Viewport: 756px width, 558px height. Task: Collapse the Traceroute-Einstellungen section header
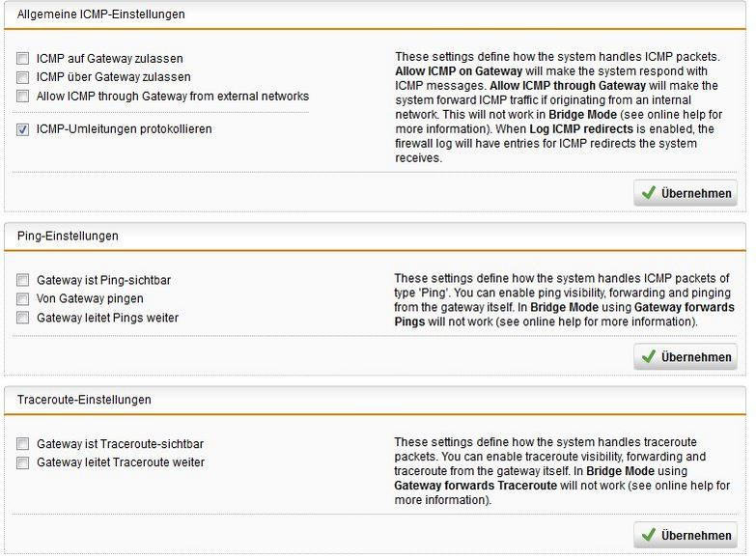[84, 400]
